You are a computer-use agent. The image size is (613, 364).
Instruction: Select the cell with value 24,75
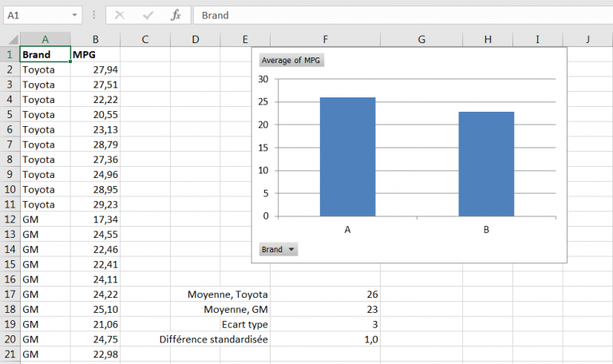pos(96,339)
